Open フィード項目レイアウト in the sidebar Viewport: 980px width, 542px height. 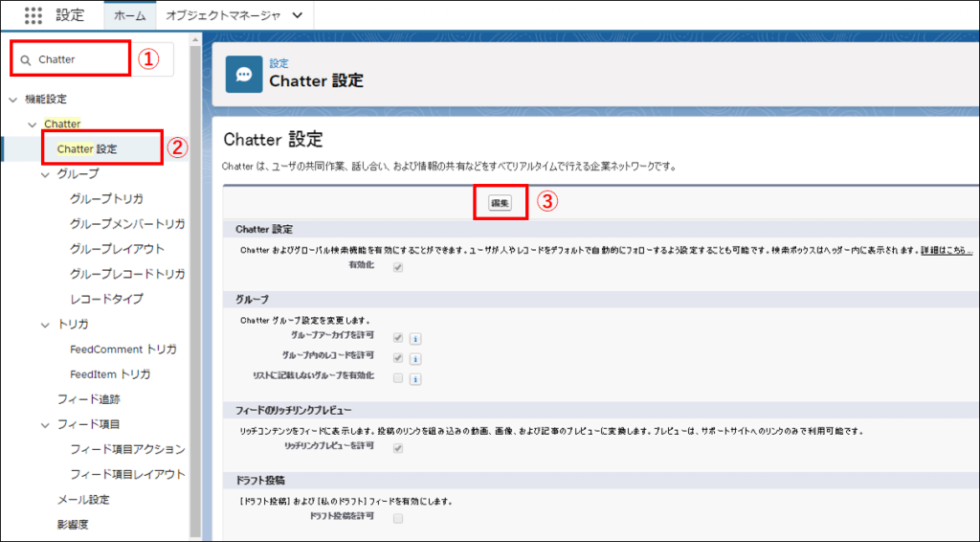tap(127, 474)
